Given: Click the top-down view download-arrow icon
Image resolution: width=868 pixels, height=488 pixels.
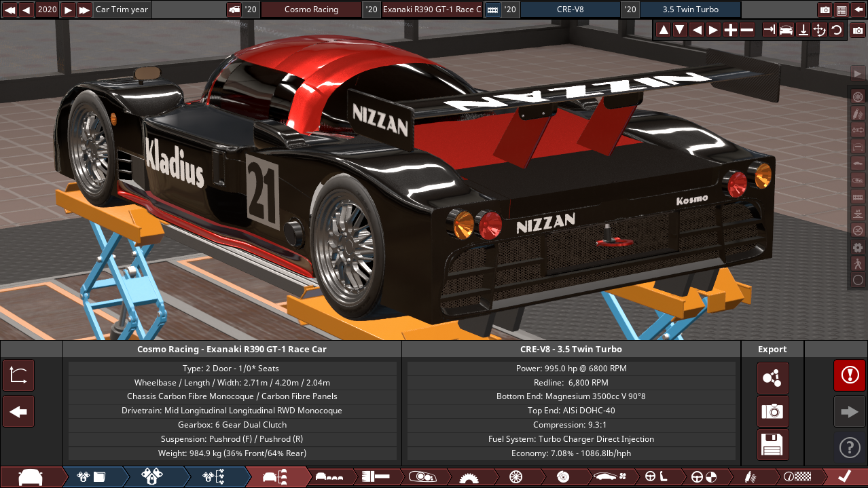Looking at the screenshot, I should coord(803,30).
